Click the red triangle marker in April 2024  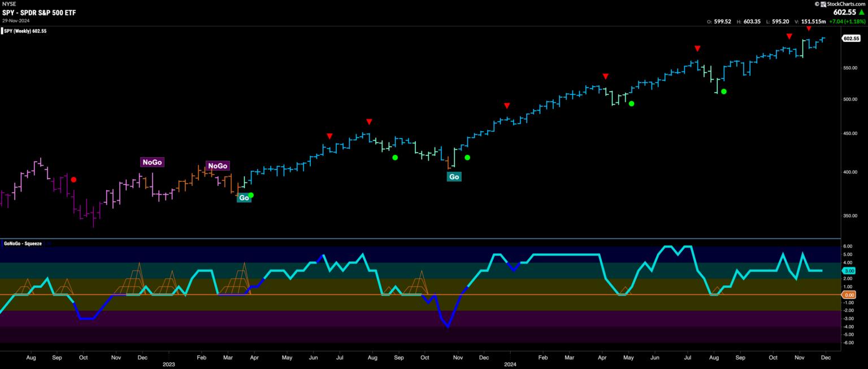tap(605, 76)
